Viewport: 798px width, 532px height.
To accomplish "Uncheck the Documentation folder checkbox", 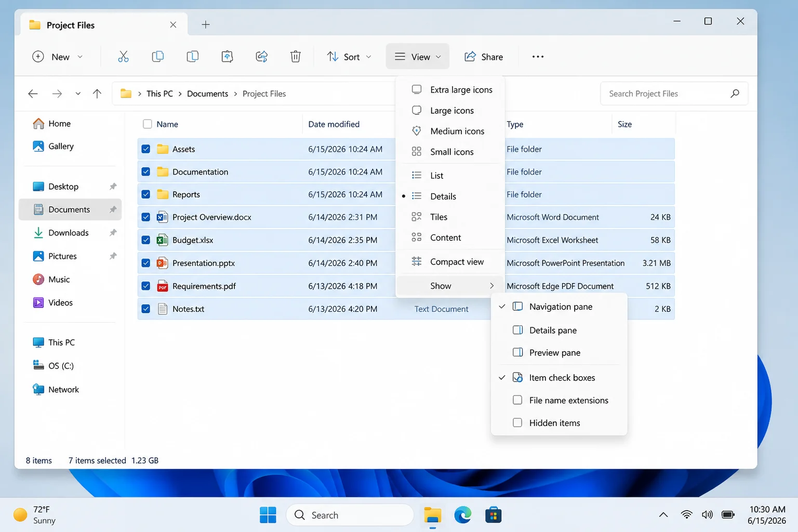I will (146, 172).
